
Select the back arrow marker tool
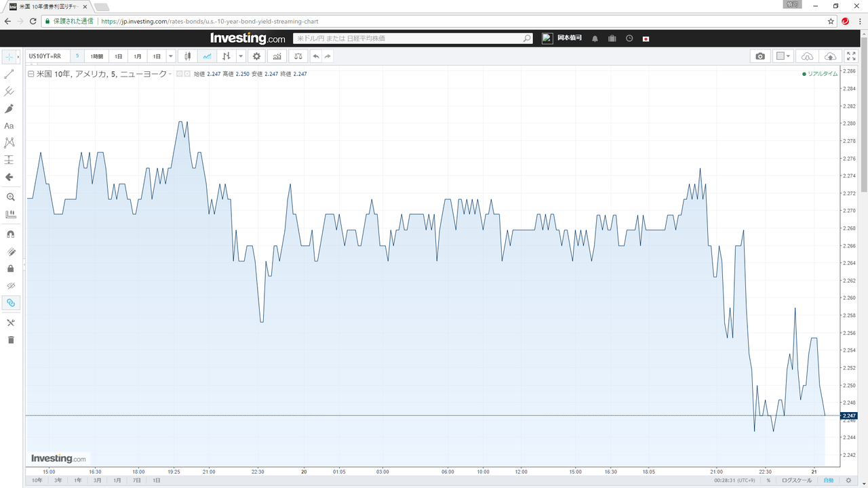pyautogui.click(x=9, y=177)
